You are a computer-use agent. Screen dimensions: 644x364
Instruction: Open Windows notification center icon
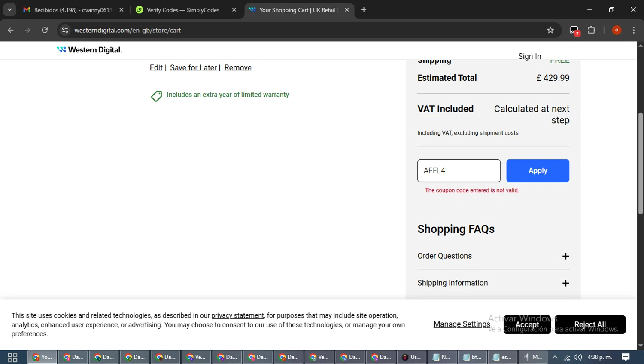(x=626, y=357)
